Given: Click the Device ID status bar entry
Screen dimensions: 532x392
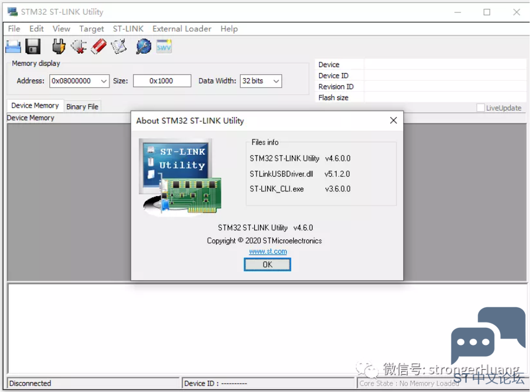Looking at the screenshot, I should [x=268, y=383].
